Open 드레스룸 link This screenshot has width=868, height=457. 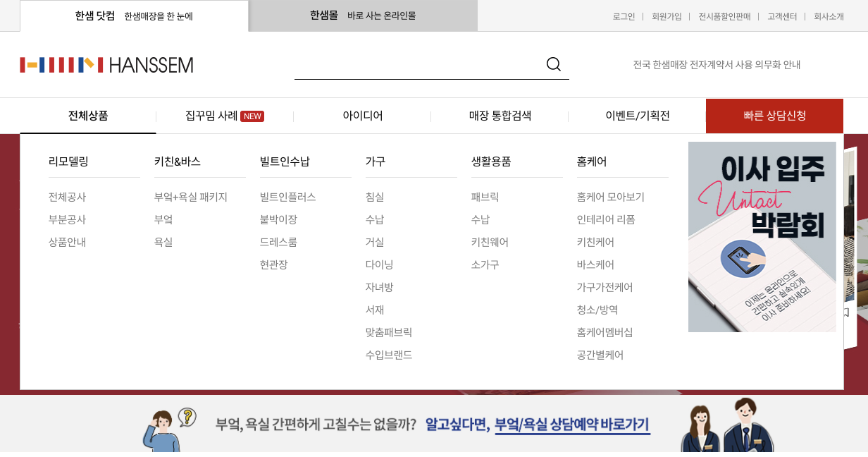[278, 242]
